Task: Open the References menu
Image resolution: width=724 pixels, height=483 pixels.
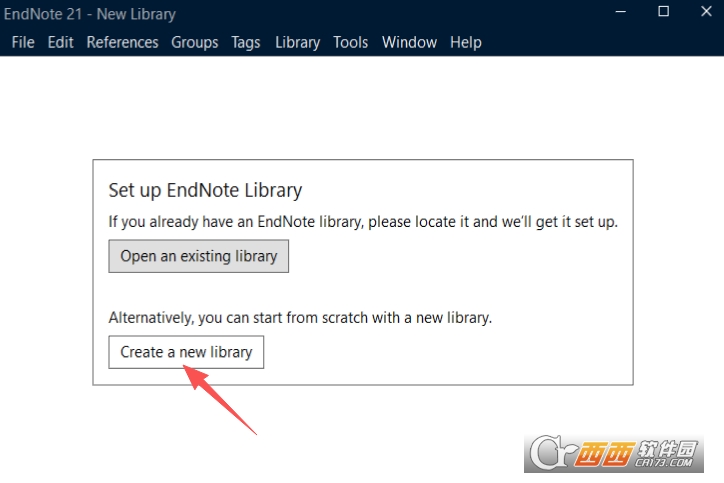Action: pyautogui.click(x=122, y=42)
